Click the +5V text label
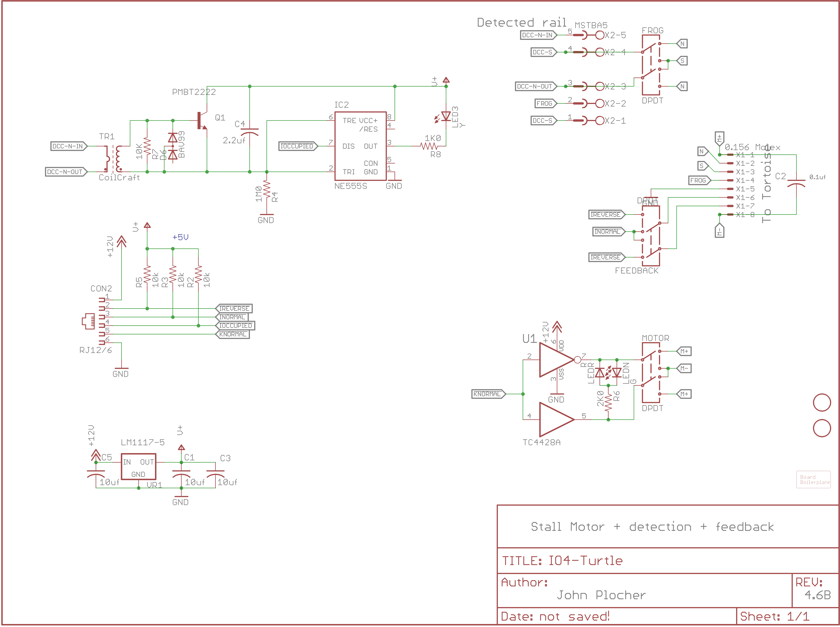The height and width of the screenshot is (627, 840). click(x=180, y=237)
